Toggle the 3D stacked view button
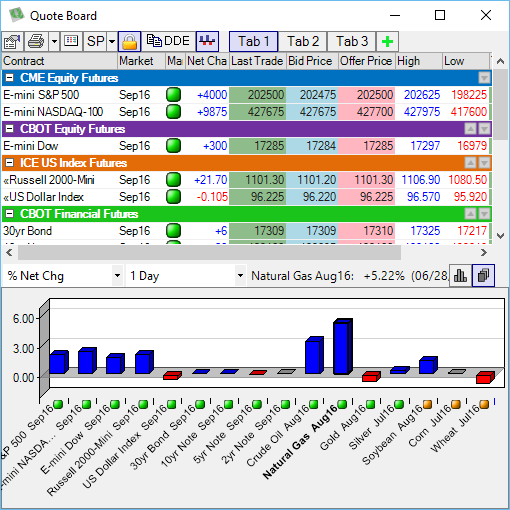The image size is (510, 510). [483, 275]
